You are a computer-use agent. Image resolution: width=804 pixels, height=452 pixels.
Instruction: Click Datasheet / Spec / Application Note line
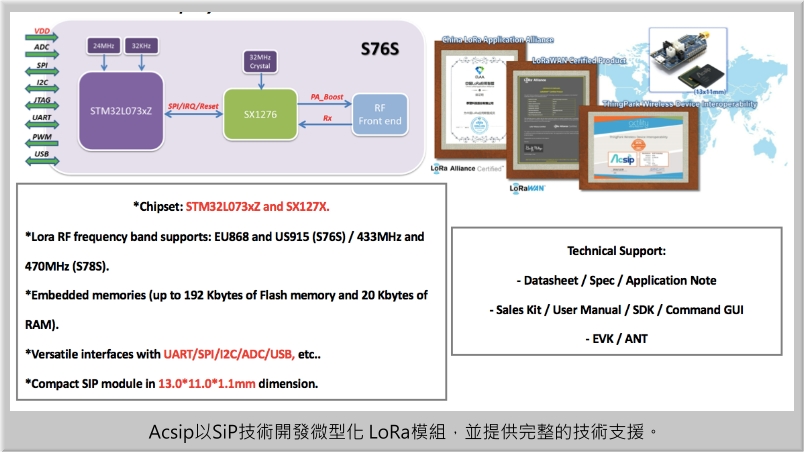(x=616, y=280)
